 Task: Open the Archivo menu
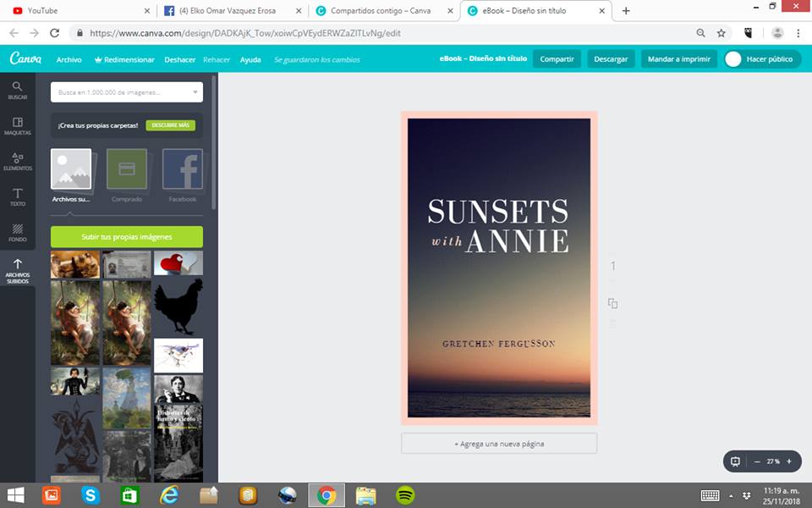(x=69, y=60)
